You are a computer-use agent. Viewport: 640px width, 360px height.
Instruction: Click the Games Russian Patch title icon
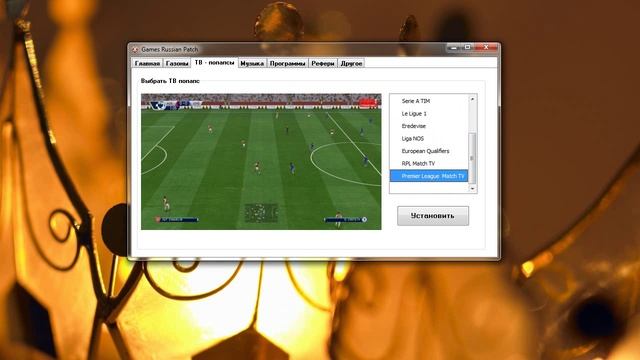click(136, 49)
